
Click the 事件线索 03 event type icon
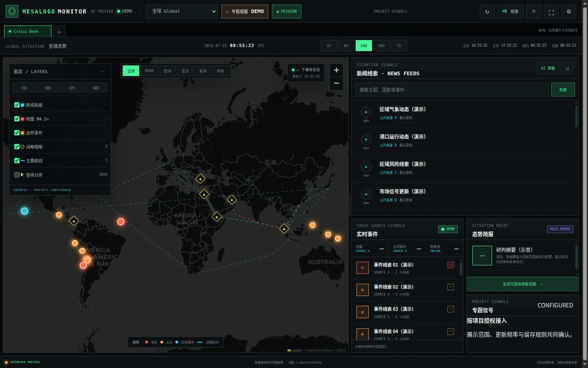tap(362, 312)
